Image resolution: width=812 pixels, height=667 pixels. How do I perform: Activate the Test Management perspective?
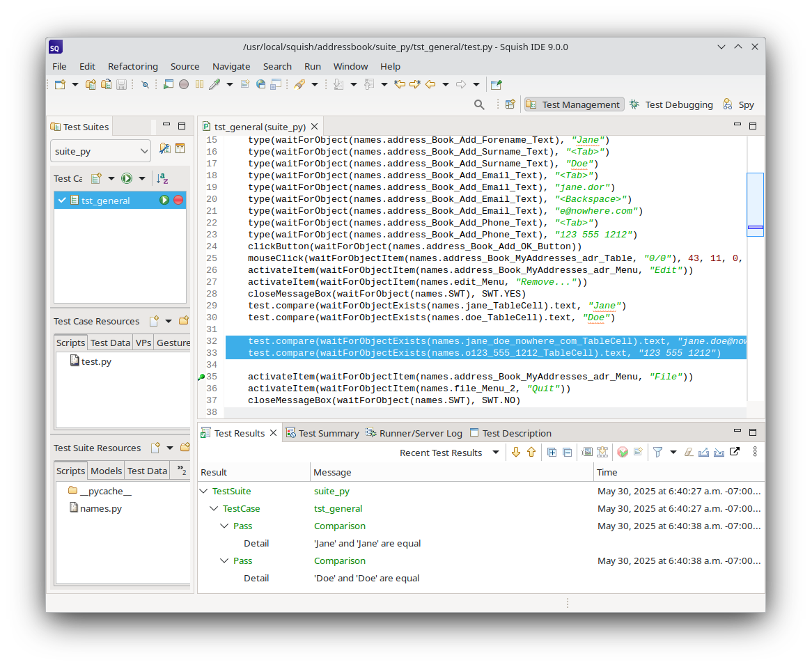pos(573,104)
